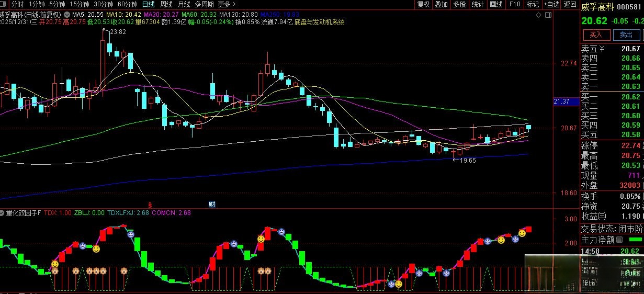Screen dimensions: 644x294
Task: Click the red $ marker on timeline
Action: [150, 204]
